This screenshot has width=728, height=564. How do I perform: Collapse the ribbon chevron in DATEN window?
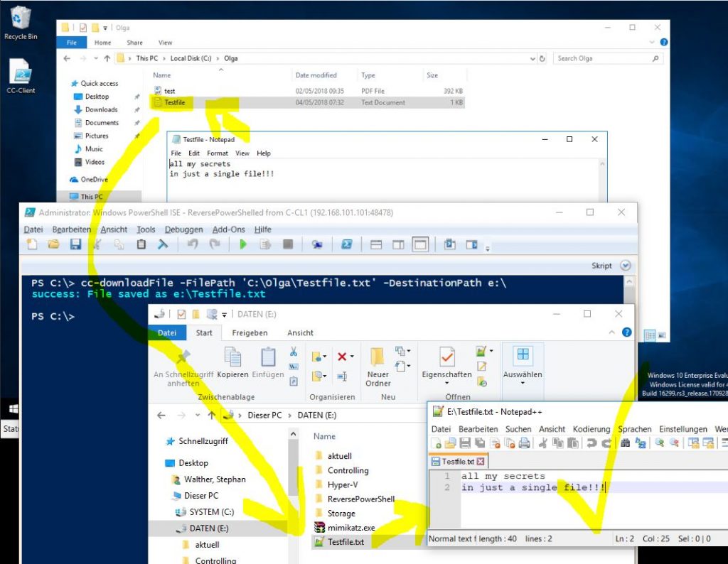point(612,332)
